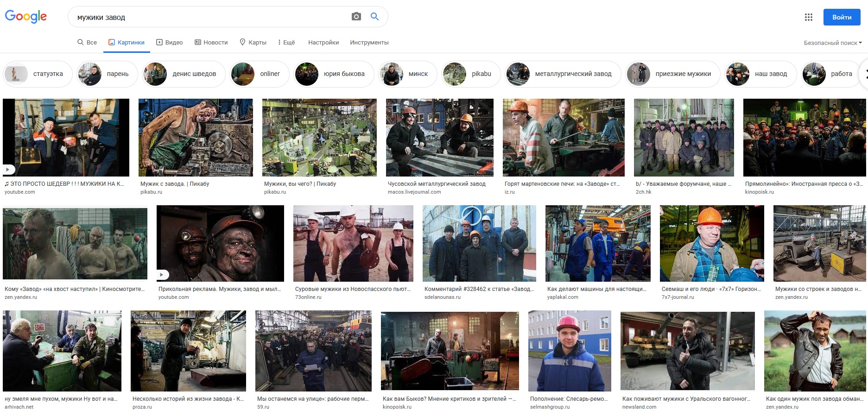Open ну земеля мне пухом image
This screenshot has height=417, width=868.
point(62,351)
